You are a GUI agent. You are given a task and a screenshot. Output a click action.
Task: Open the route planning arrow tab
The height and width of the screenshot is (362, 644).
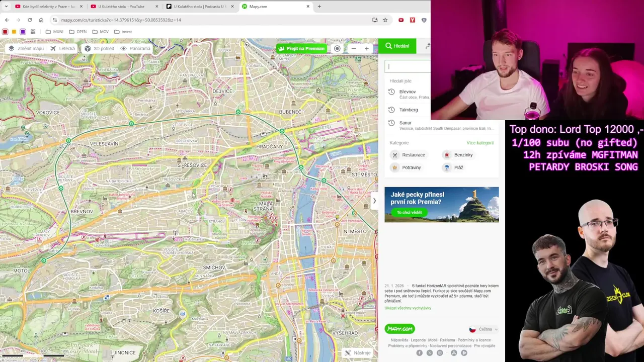(x=427, y=46)
